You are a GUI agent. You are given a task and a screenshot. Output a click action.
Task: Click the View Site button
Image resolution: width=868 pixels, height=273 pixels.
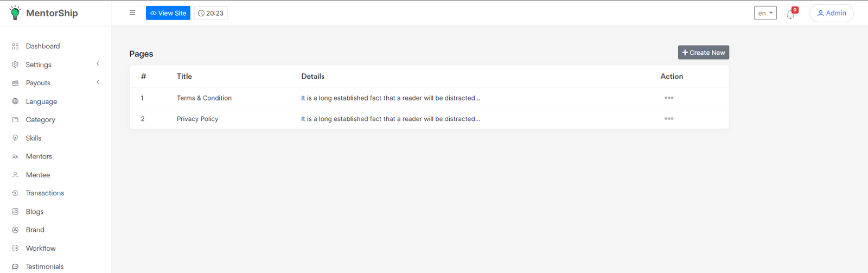tap(168, 13)
